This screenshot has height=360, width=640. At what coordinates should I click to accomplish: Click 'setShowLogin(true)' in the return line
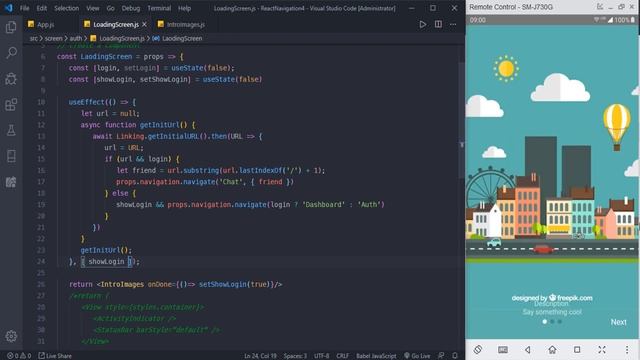coord(234,284)
